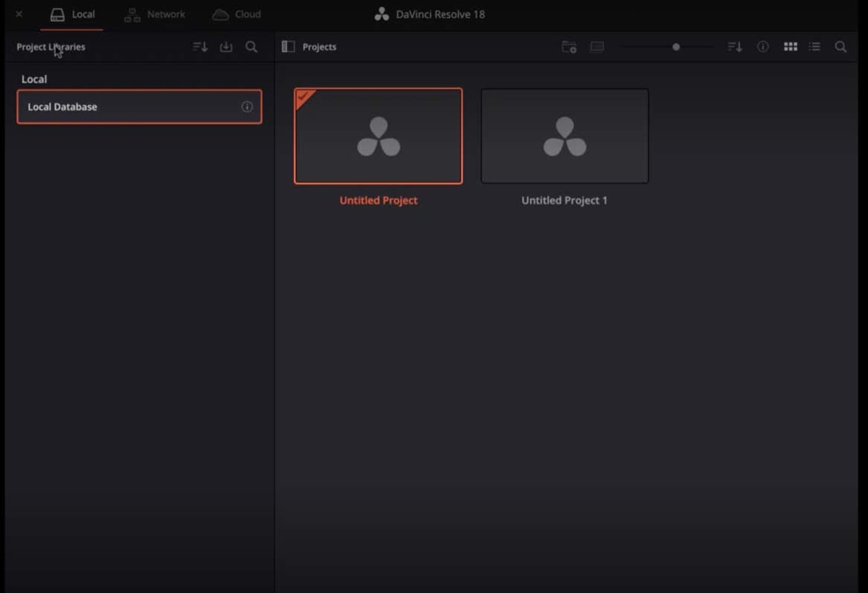The image size is (868, 593).
Task: Open the Projects sort order menu
Action: [735, 47]
